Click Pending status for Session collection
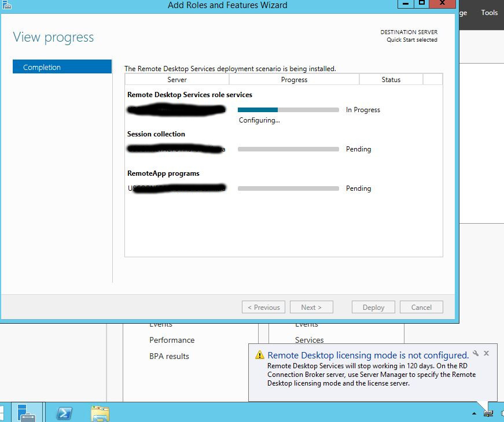This screenshot has width=504, height=422. coord(358,149)
